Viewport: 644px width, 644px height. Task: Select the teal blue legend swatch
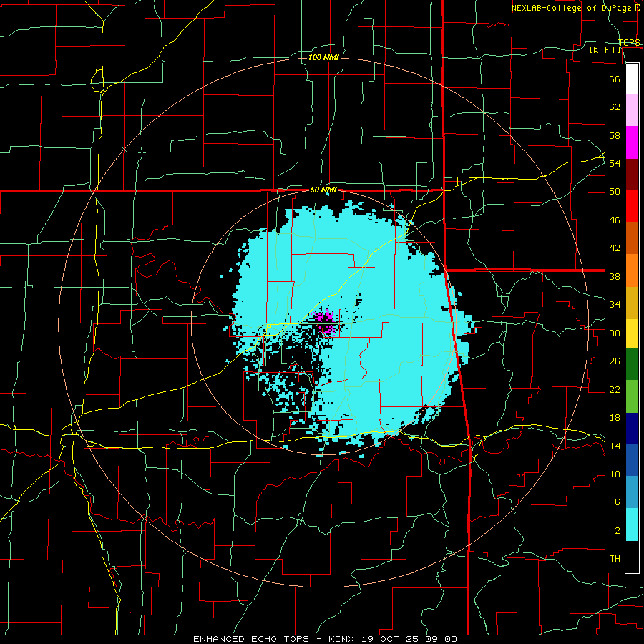(632, 492)
